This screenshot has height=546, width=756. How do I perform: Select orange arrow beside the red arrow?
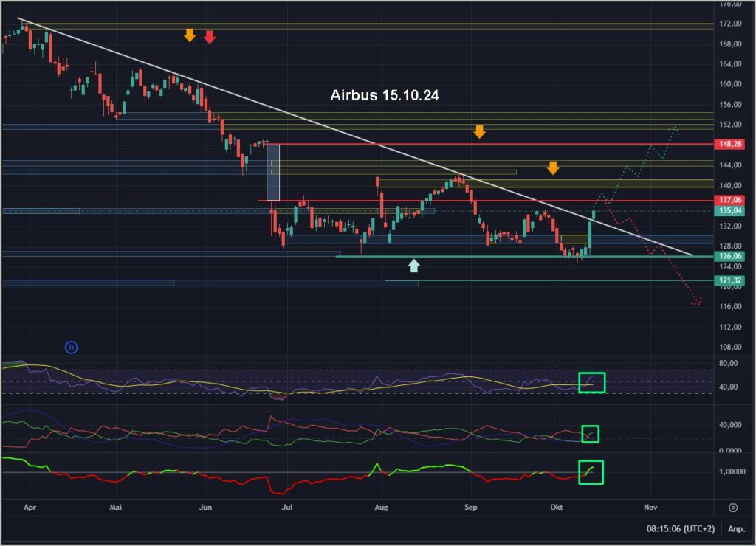point(190,35)
